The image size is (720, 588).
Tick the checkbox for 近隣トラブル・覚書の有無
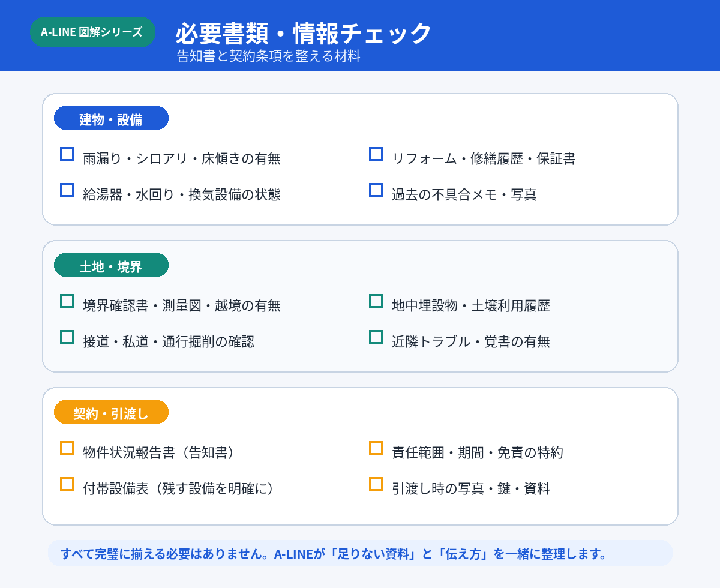pyautogui.click(x=376, y=337)
